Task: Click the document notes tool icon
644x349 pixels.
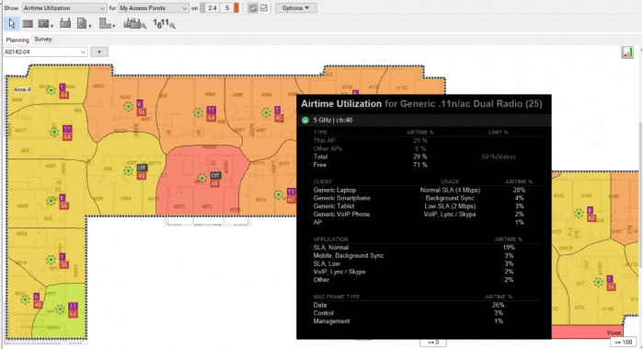Action: 84,24
